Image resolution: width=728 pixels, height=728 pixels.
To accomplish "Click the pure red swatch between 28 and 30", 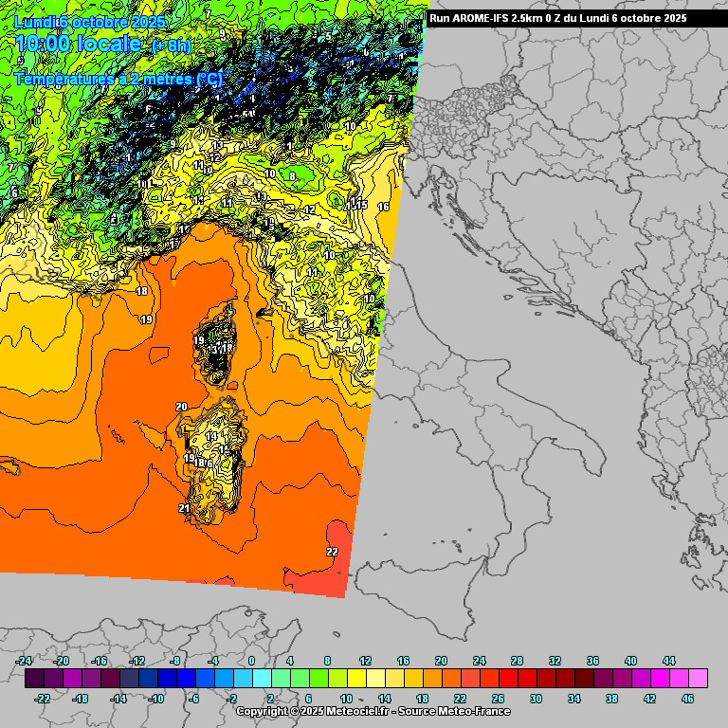I will (x=527, y=679).
